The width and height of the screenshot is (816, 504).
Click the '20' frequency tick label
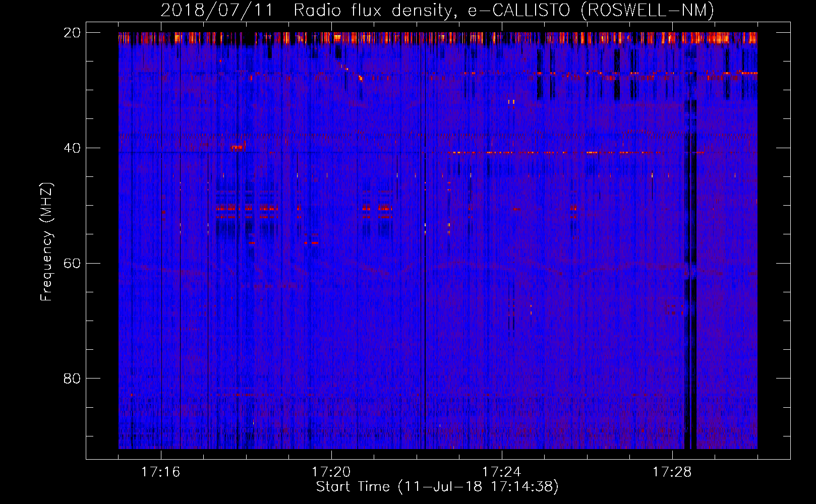[x=72, y=33]
